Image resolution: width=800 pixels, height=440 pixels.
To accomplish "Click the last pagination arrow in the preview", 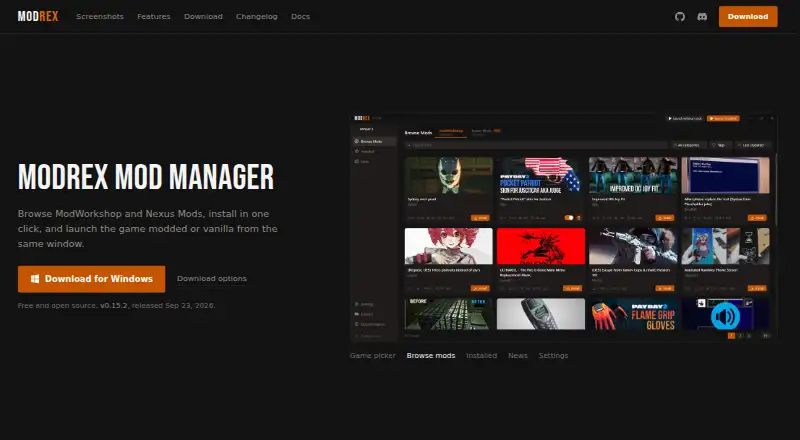I will click(x=766, y=335).
